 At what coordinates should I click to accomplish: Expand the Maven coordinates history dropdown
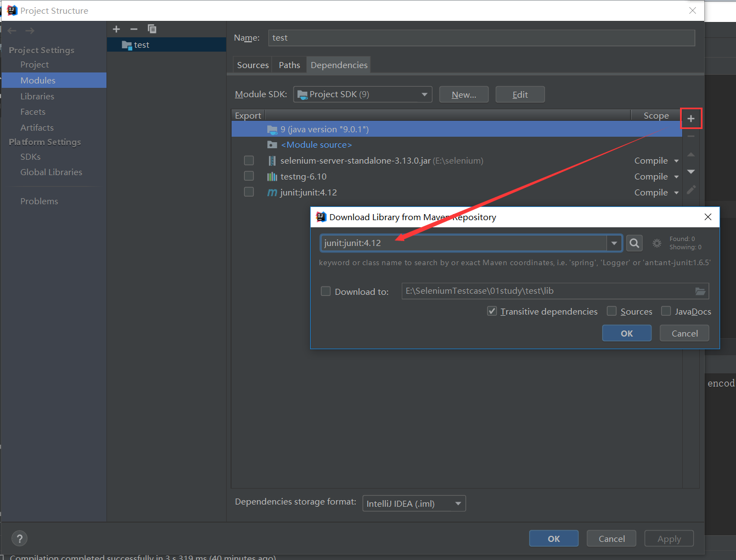pos(614,243)
